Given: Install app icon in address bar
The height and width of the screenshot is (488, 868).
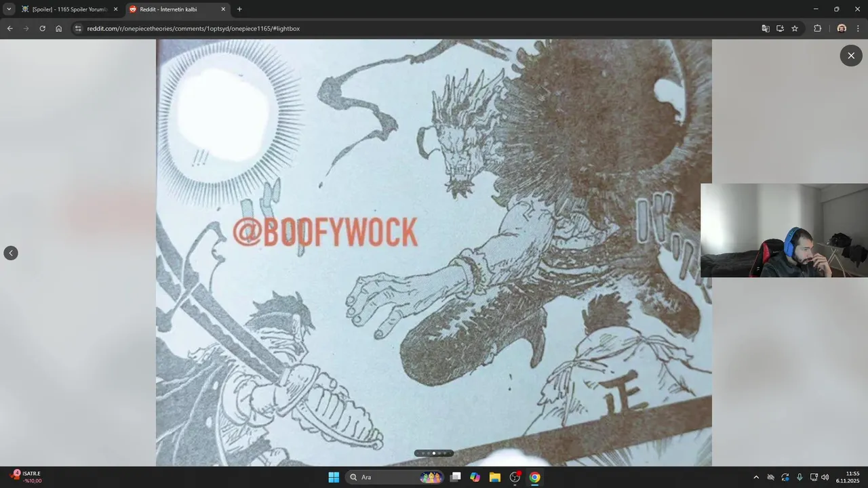Looking at the screenshot, I should [780, 28].
